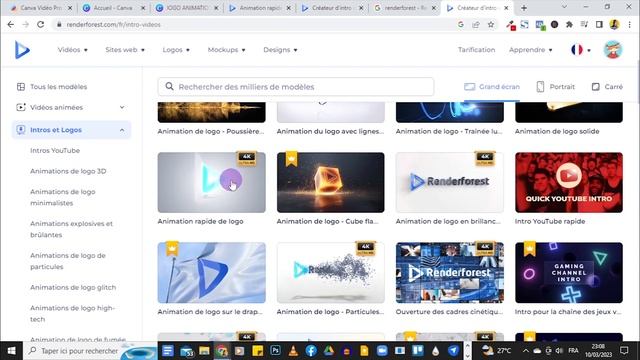Screen dimensions: 640x360
Task: Bookmark this page with the star icon
Action: (x=491, y=24)
